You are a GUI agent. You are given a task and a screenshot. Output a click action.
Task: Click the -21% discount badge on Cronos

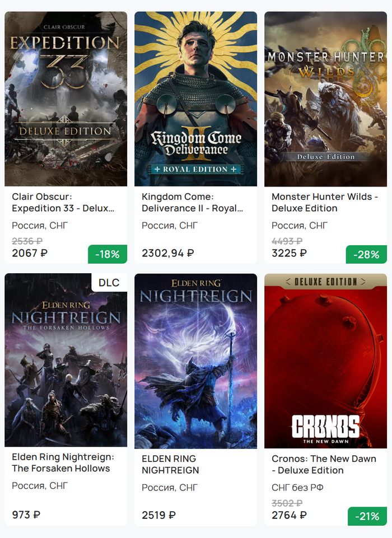coord(367,516)
